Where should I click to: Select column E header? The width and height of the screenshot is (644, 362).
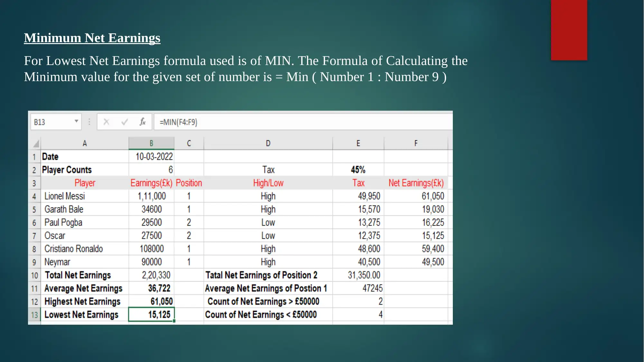(358, 143)
